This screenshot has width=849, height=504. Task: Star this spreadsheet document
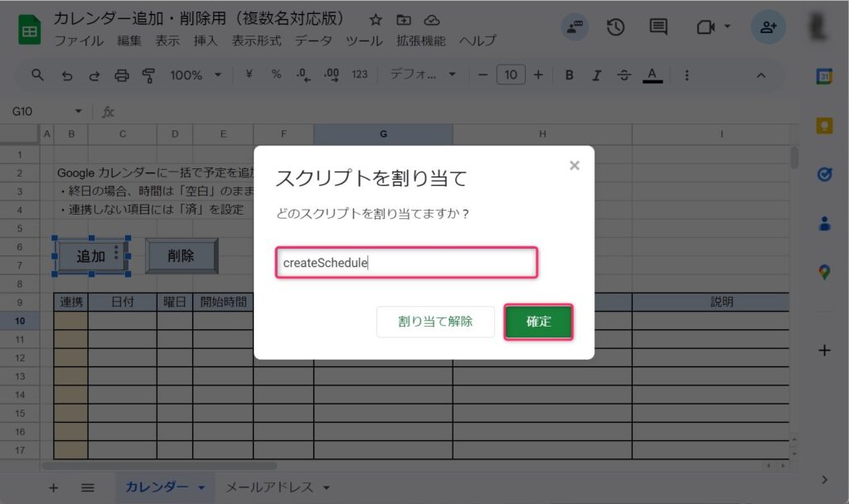click(376, 20)
